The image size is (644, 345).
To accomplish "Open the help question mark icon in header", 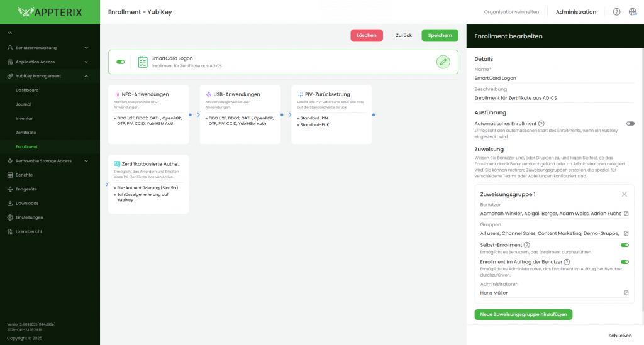I will 616,12.
